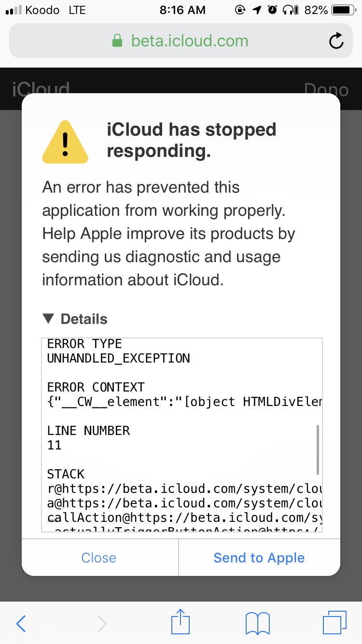Send the error report to Apple
The width and height of the screenshot is (362, 644).
click(x=259, y=558)
